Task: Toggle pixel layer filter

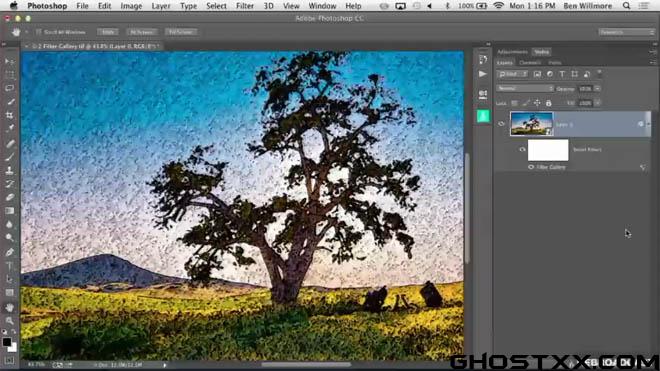Action: 537,74
